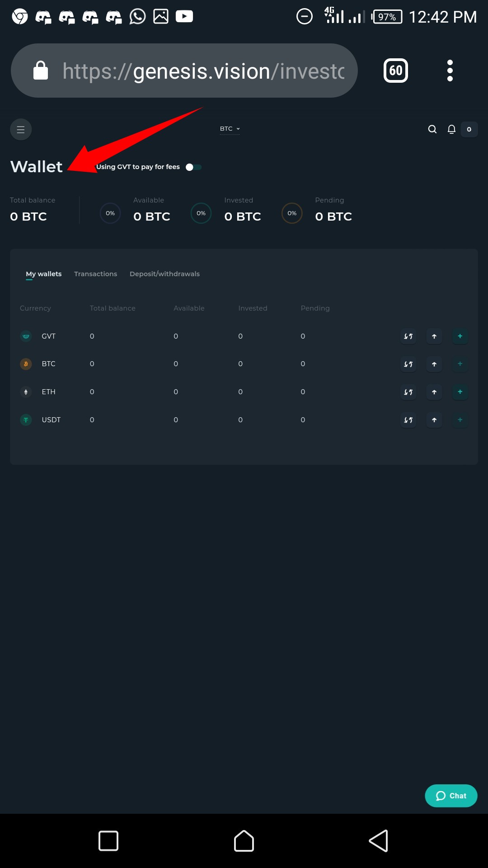Click the Invested 0% progress circle
The height and width of the screenshot is (868, 488).
(x=201, y=213)
